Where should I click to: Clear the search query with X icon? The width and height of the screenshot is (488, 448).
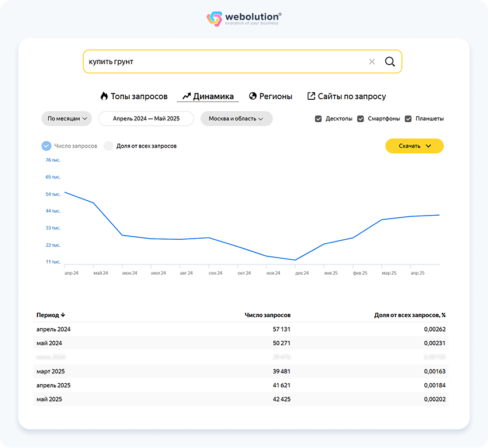point(372,62)
